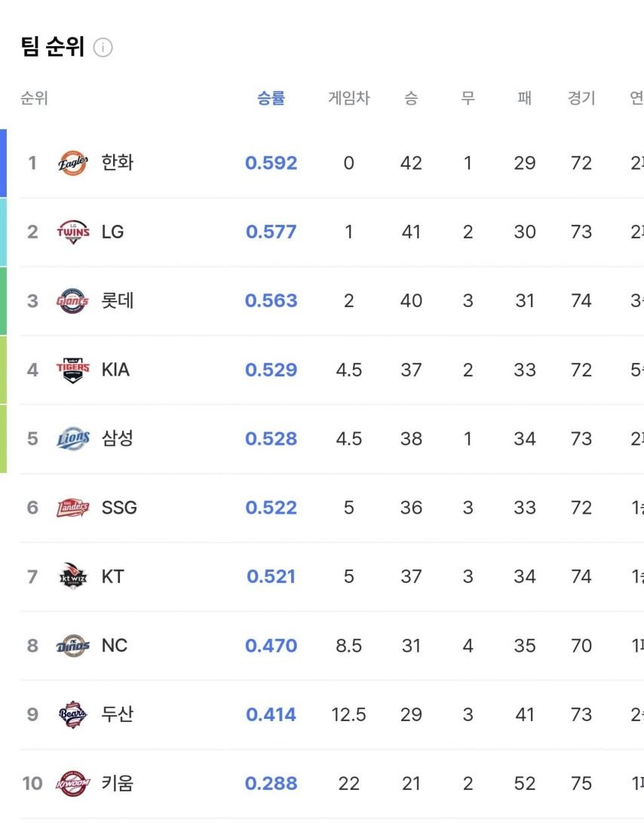Select the NC Dinos logo
Screen dimensions: 644x823
tap(73, 646)
